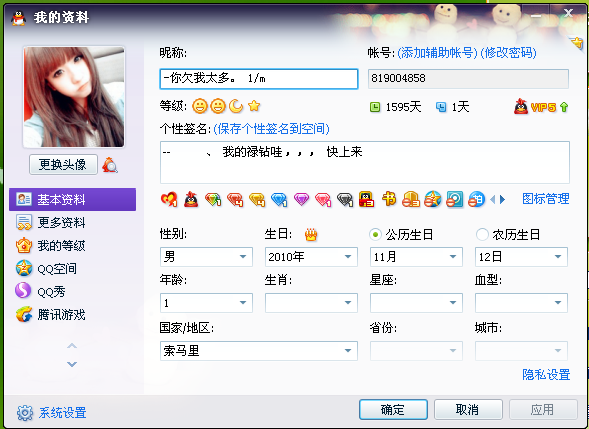Click the 取消 button

click(468, 409)
